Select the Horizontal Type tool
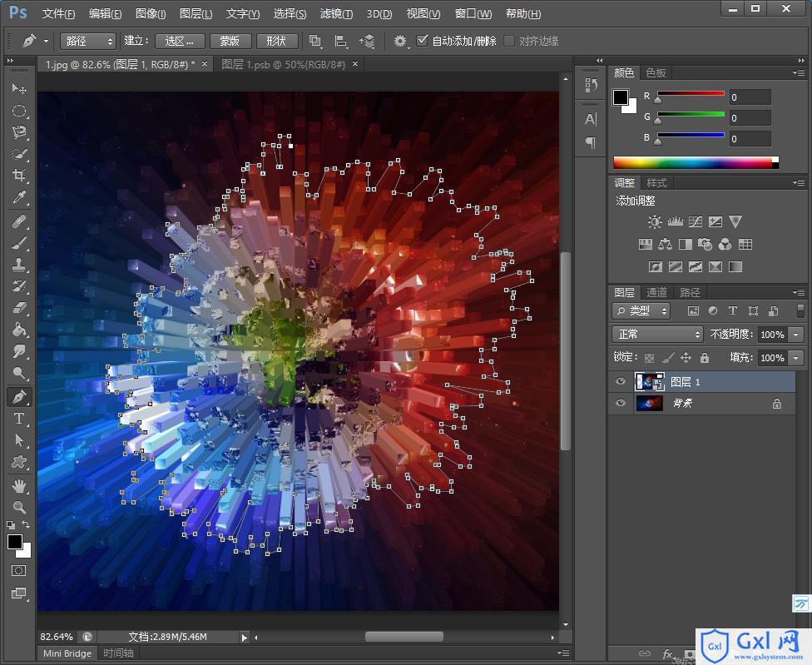Screen dimensions: 812x665 click(x=18, y=419)
